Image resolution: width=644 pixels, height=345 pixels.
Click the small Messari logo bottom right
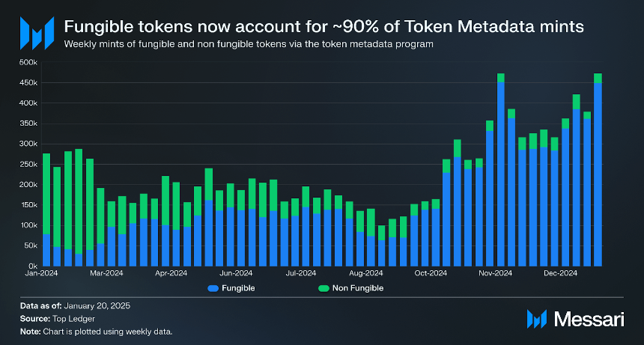point(537,319)
